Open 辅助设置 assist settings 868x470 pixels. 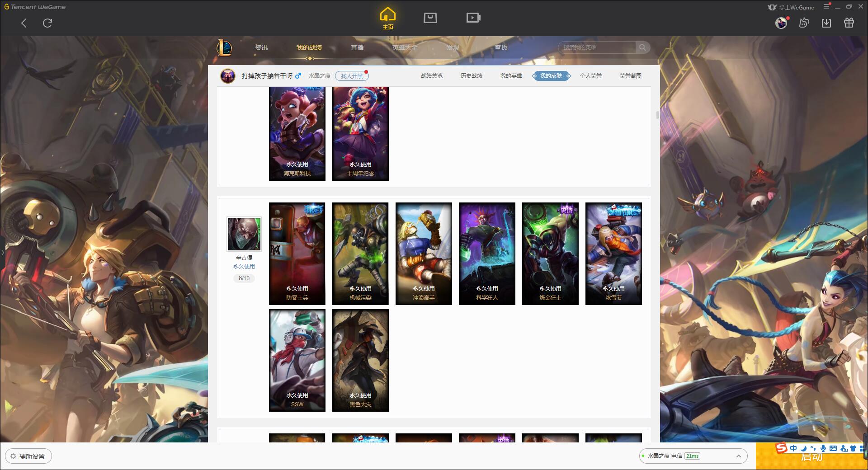(28, 456)
